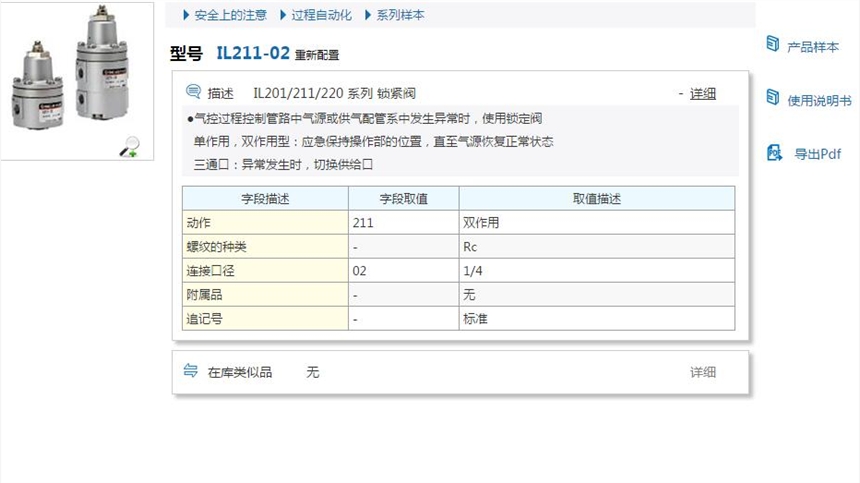This screenshot has width=860, height=483.
Task: Click the 导出Pdf text link
Action: click(x=817, y=154)
